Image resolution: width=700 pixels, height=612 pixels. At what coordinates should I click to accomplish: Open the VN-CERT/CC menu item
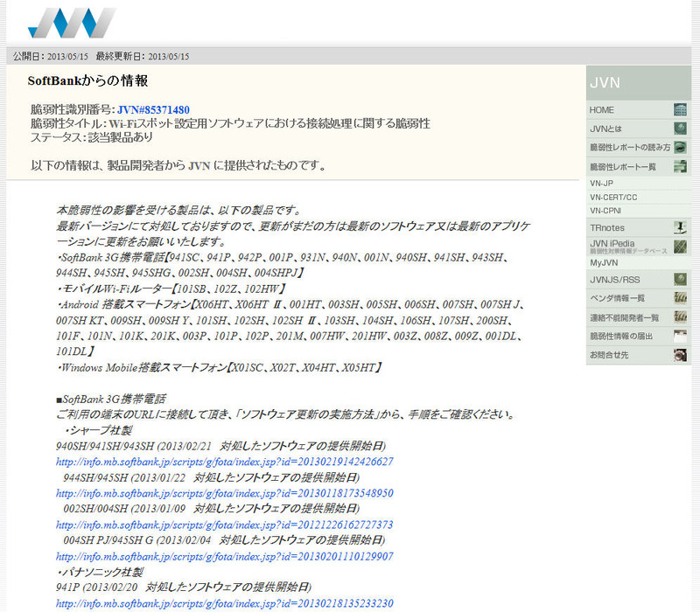[613, 198]
